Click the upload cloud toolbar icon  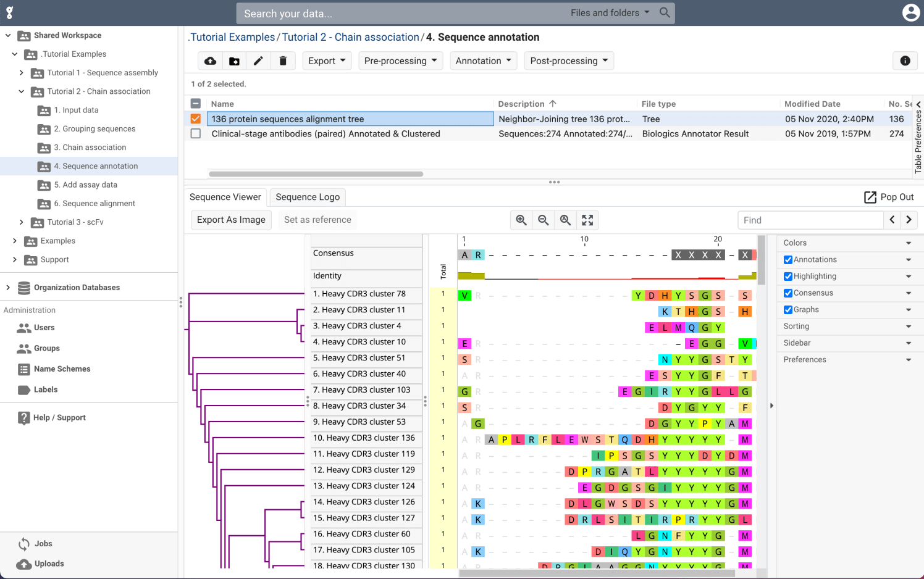(x=211, y=60)
